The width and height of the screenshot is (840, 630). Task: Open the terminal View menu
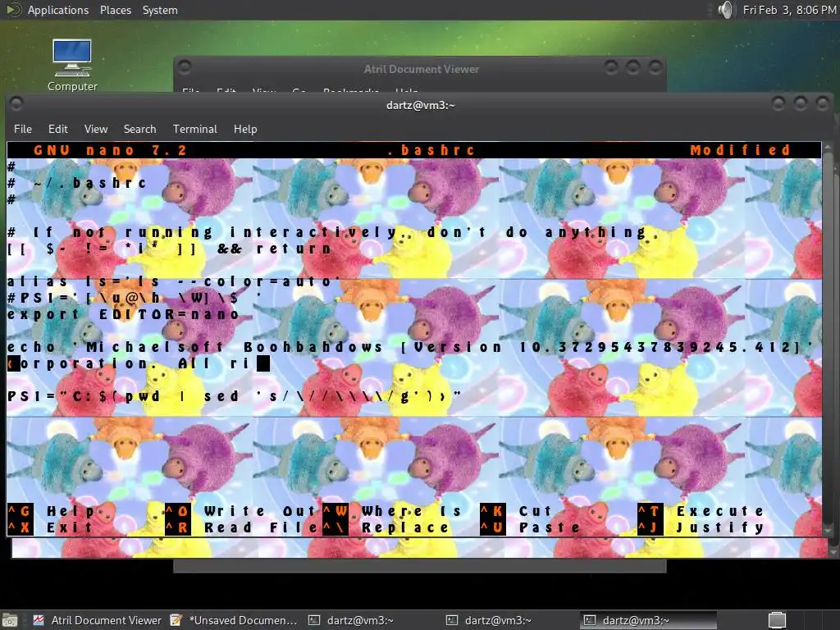tap(96, 129)
